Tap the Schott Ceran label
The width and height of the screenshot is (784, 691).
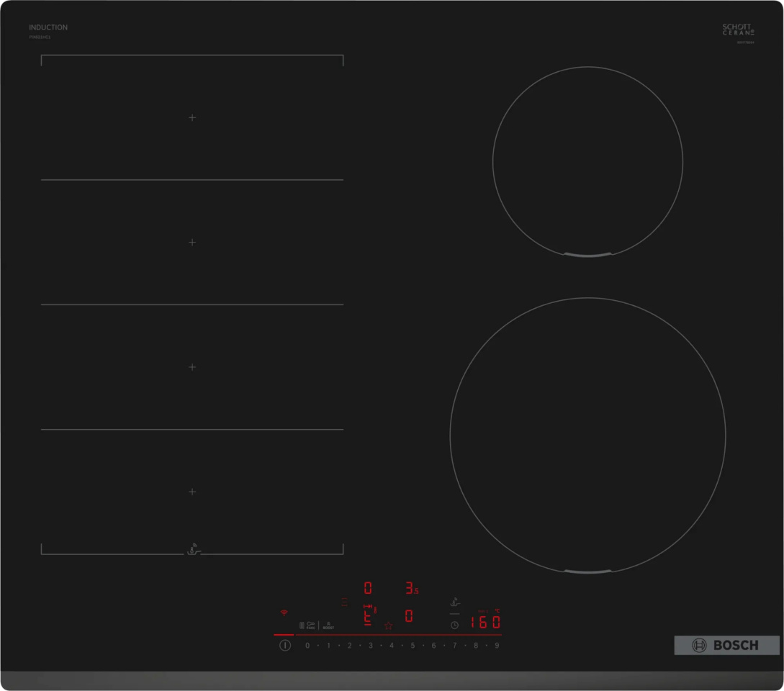coord(736,32)
